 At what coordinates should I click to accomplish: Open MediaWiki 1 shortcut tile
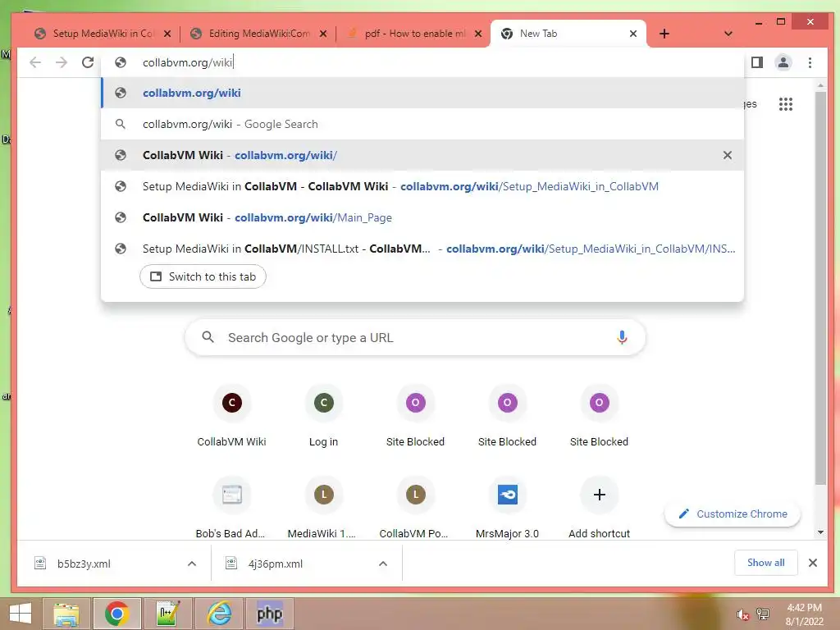pyautogui.click(x=323, y=509)
